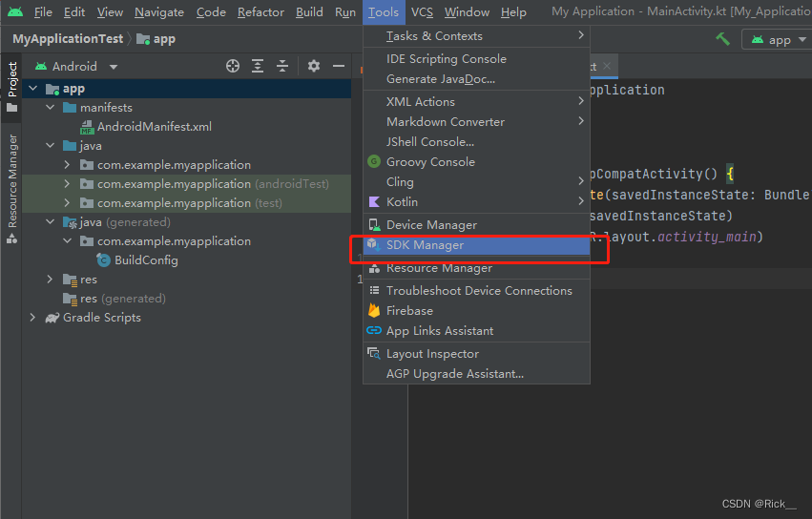Collapse the java folder

51,146
